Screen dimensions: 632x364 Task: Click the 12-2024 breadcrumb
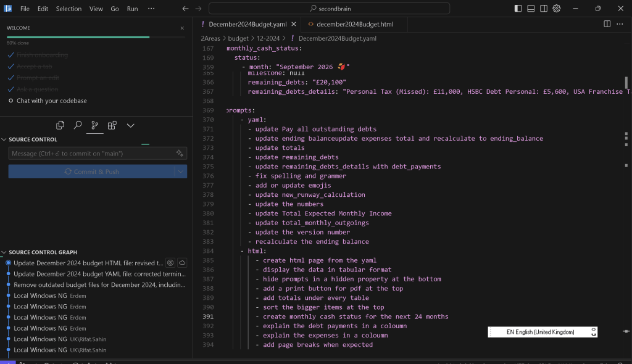click(268, 38)
